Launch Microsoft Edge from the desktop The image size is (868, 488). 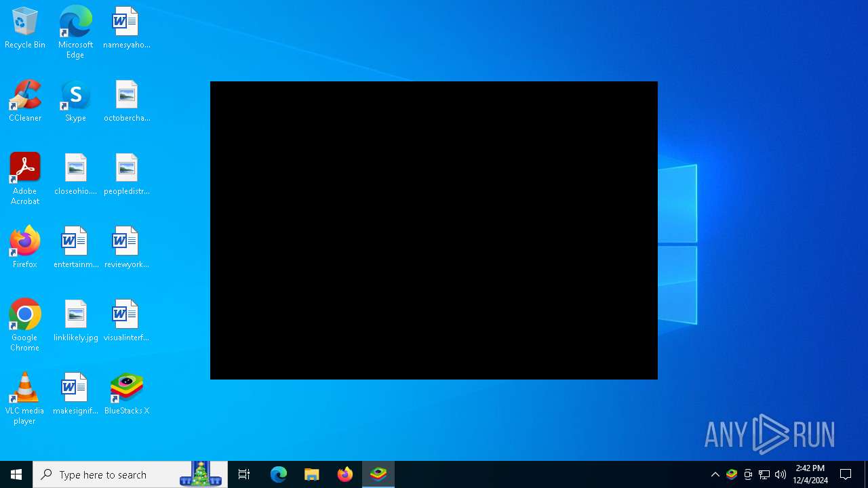coord(75,33)
